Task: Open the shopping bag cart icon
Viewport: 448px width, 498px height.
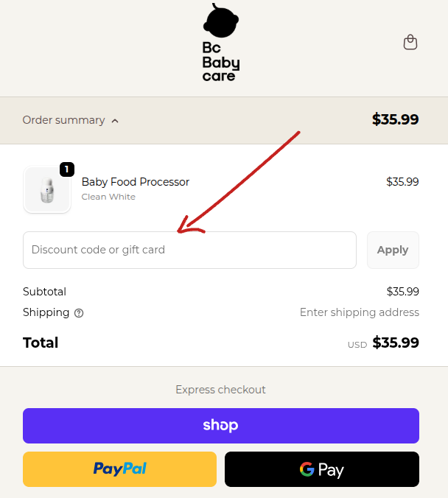Action: point(410,43)
